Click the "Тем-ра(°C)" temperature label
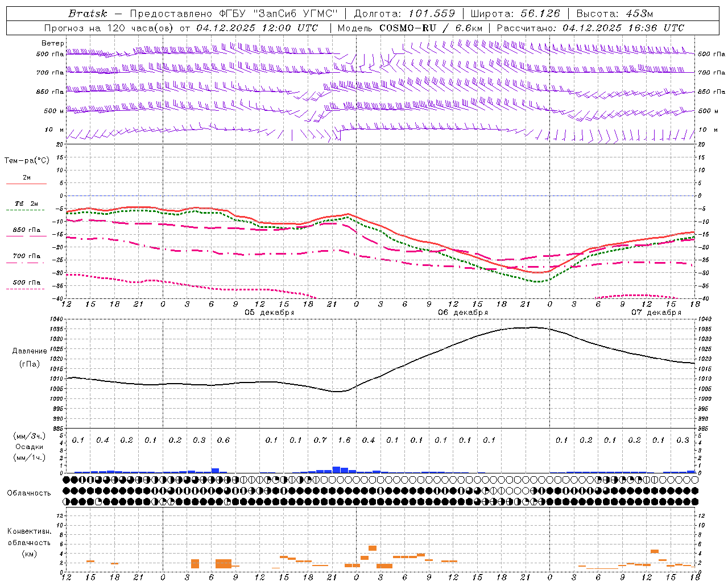 coord(27,161)
